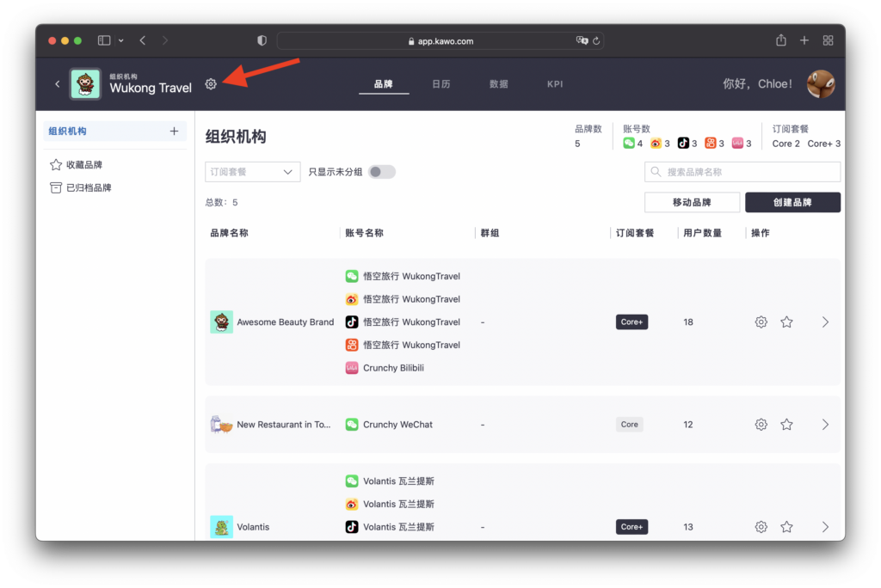Image resolution: width=881 pixels, height=588 pixels.
Task: Expand New Restaurant row right chevron
Action: click(825, 425)
